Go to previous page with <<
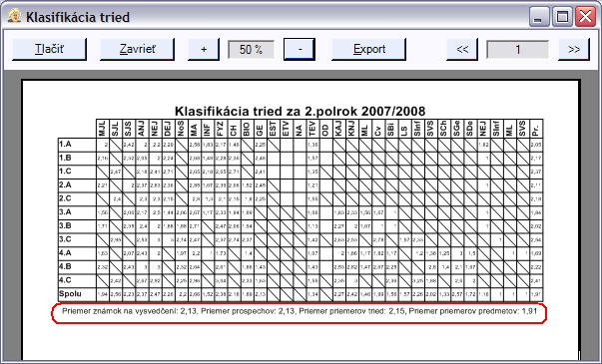 point(462,49)
